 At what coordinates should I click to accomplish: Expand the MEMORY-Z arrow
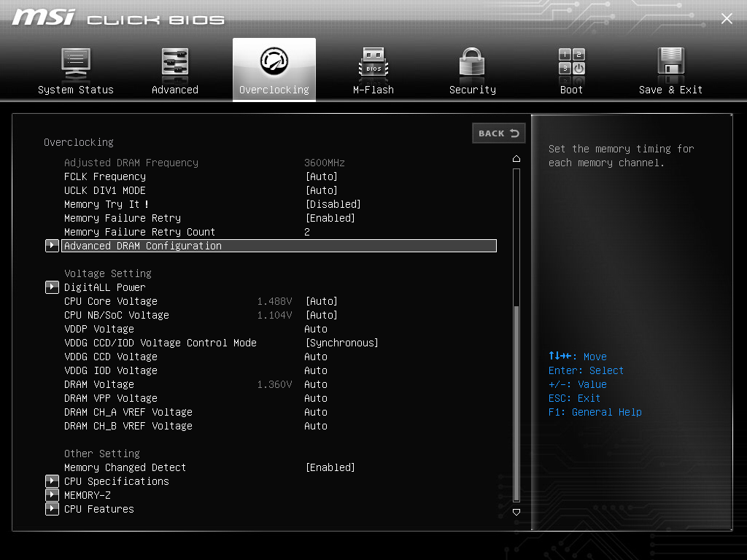point(52,495)
